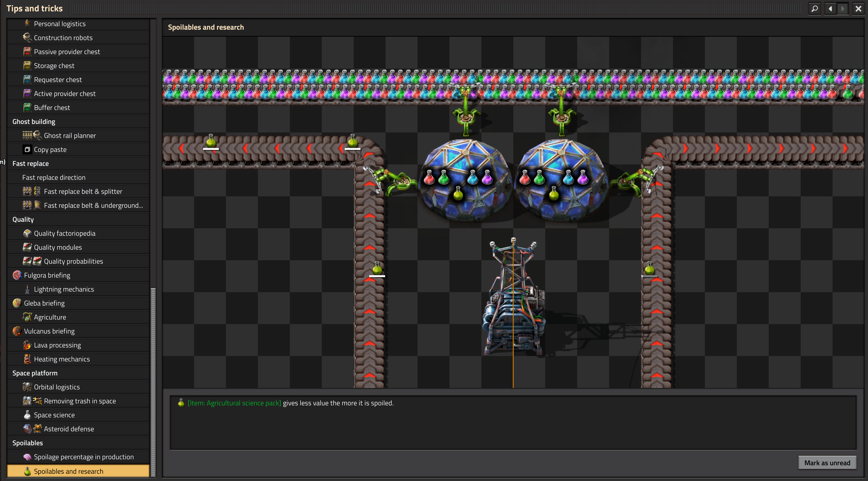This screenshot has width=868, height=481.
Task: Open the Fast replace tip
Action: [78, 163]
